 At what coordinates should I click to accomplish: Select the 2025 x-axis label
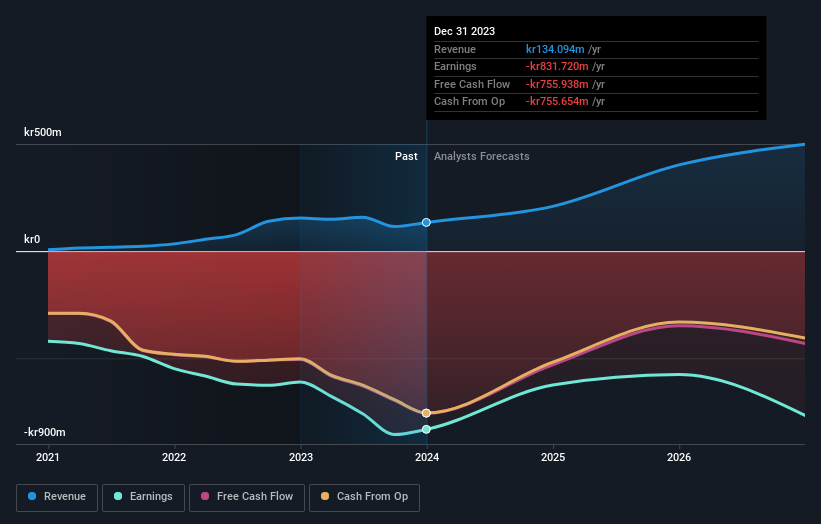click(x=553, y=458)
